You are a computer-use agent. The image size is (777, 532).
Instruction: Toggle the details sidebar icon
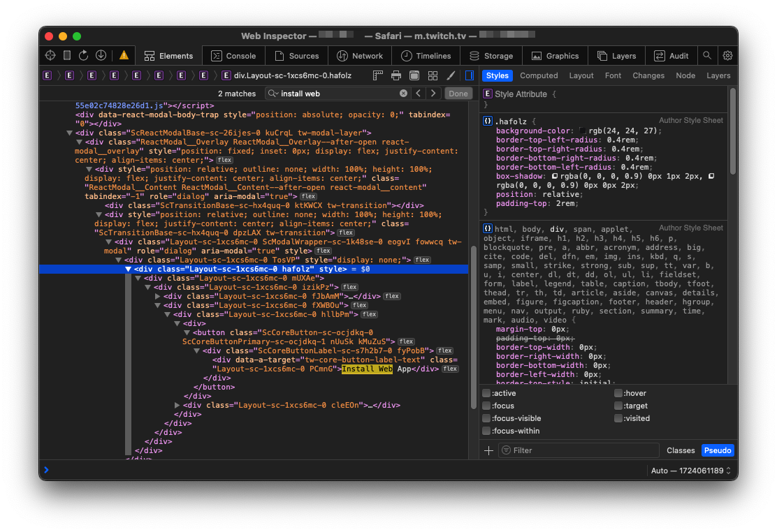pyautogui.click(x=470, y=75)
